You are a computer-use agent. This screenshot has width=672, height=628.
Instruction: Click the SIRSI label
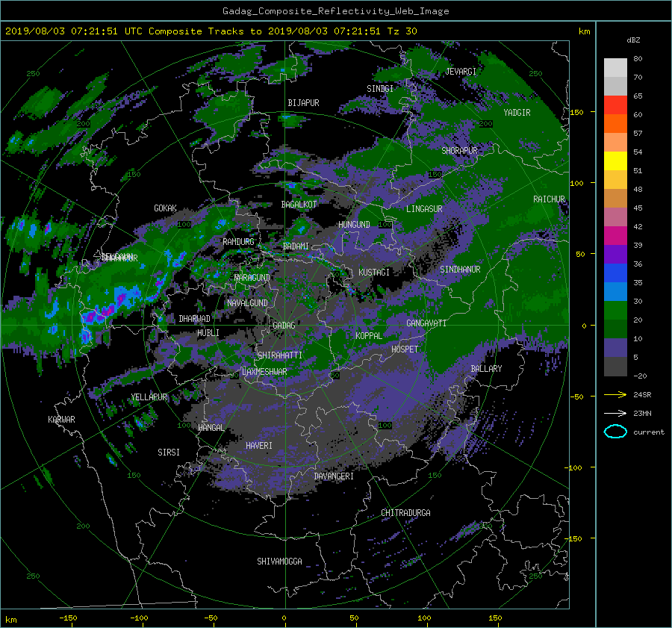point(169,453)
